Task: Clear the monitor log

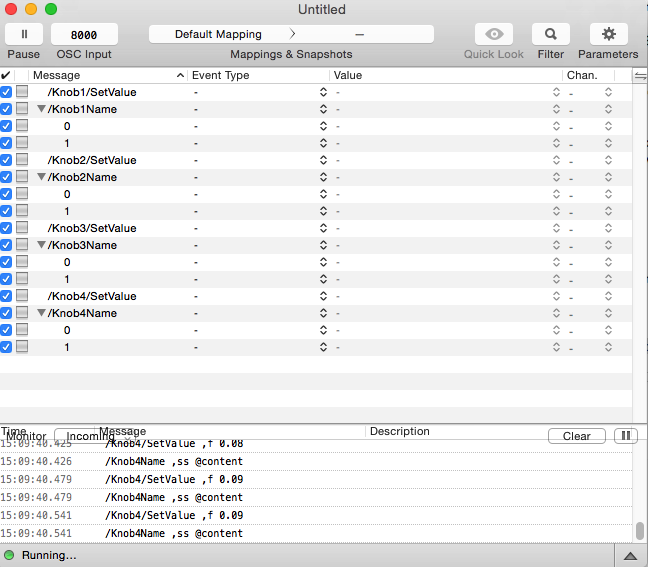Action: 576,436
